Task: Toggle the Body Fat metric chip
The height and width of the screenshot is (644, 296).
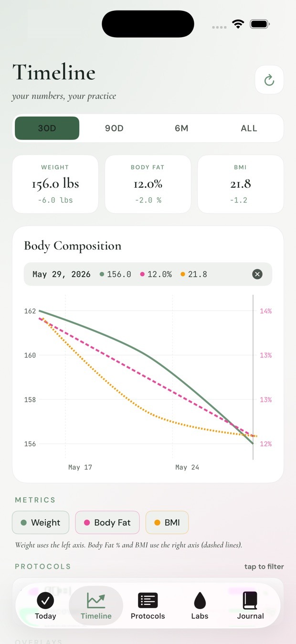Action: click(107, 523)
